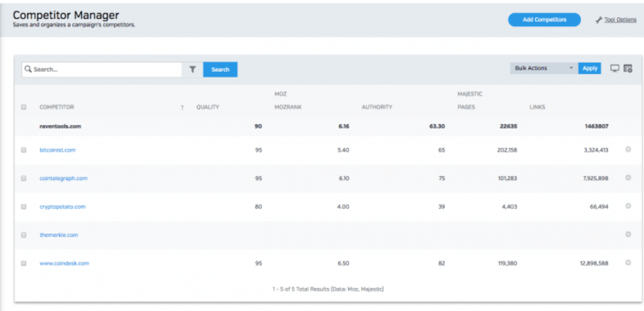Click the Add Competitors button
This screenshot has width=644, height=311.
(x=544, y=20)
